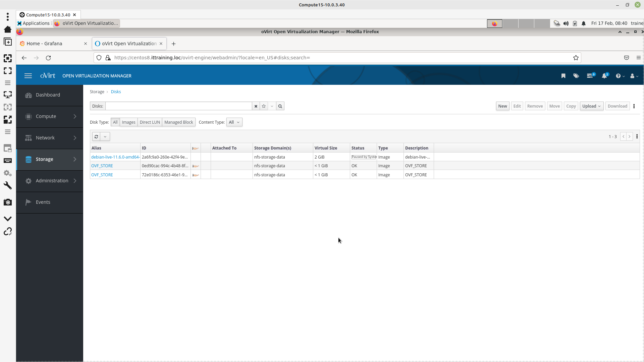Bookmark search with star icon
The width and height of the screenshot is (644, 362).
point(264,106)
